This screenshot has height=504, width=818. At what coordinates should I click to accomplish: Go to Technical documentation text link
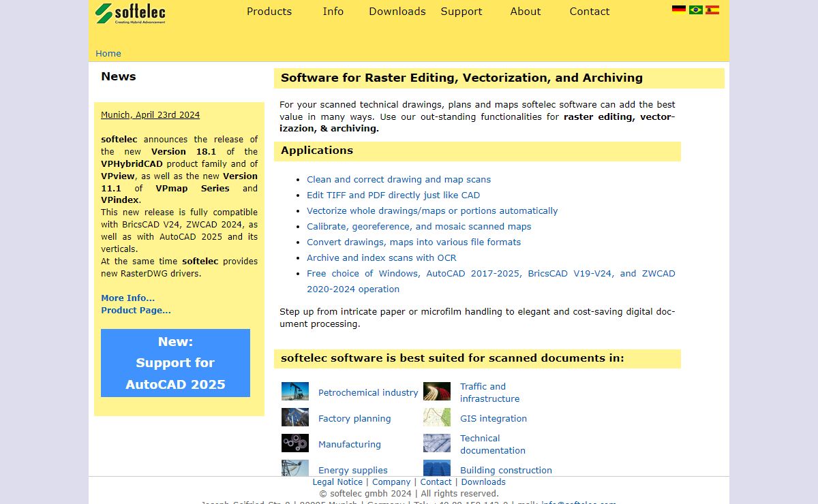(x=493, y=445)
